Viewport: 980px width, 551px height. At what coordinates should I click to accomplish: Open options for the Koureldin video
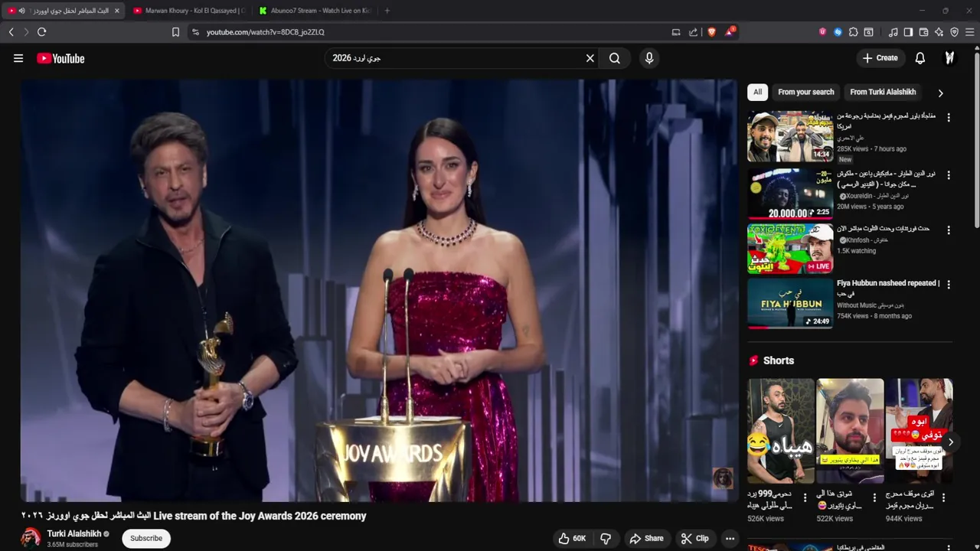tap(949, 175)
